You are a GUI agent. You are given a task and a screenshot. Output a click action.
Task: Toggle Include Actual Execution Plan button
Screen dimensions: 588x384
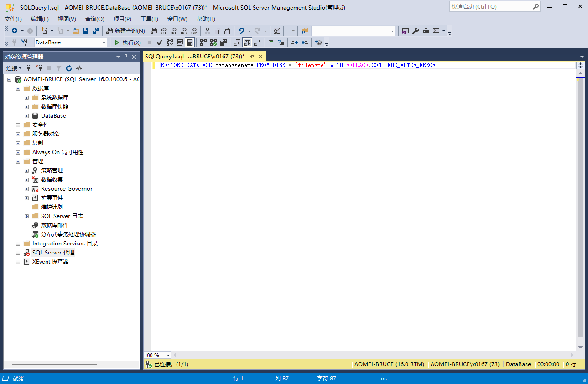coord(203,42)
